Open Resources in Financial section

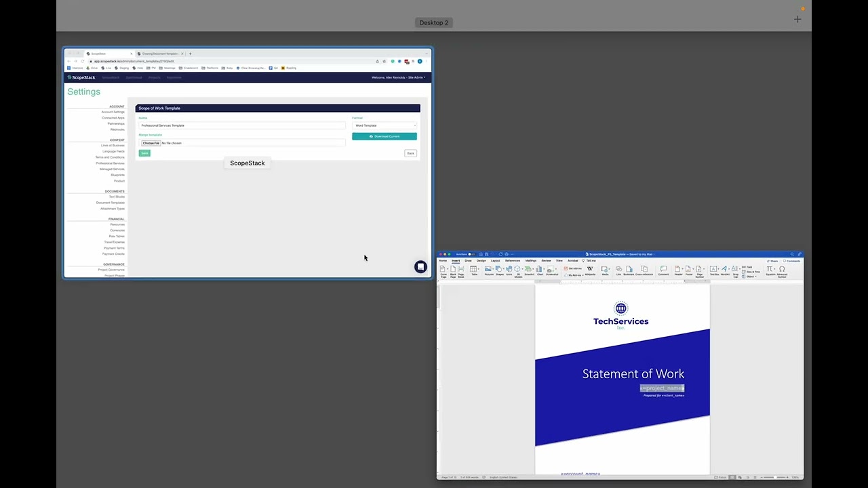click(x=117, y=224)
